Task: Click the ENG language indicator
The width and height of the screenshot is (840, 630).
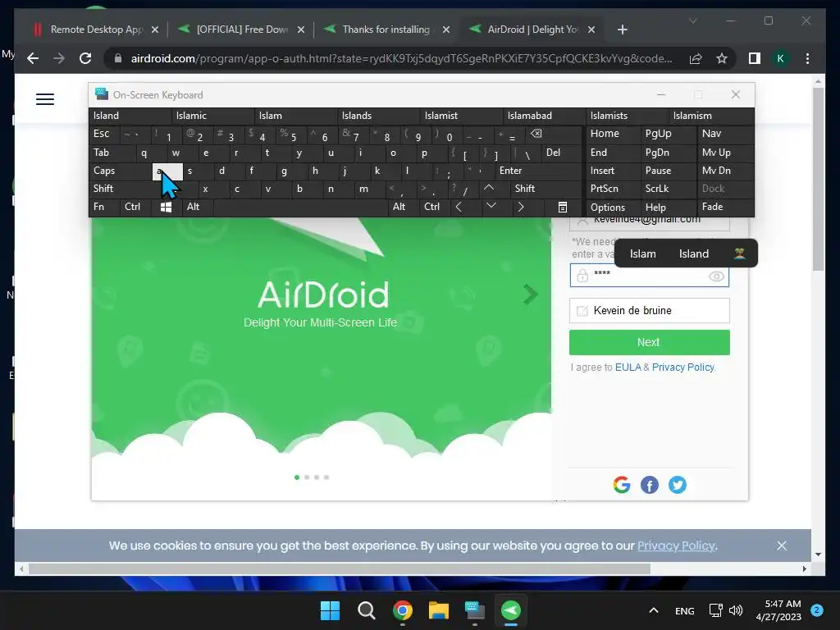Action: click(685, 610)
